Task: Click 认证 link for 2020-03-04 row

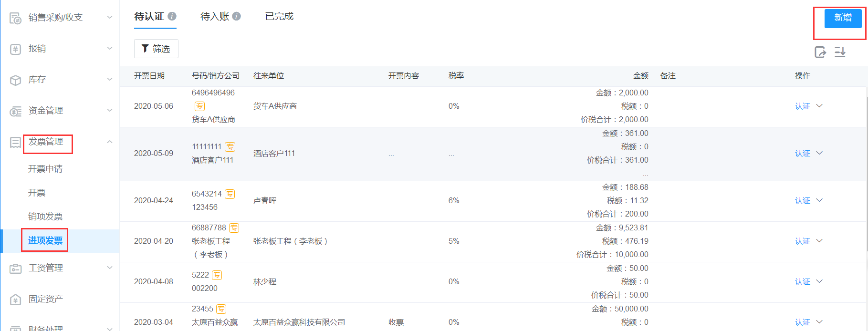Action: (803, 322)
